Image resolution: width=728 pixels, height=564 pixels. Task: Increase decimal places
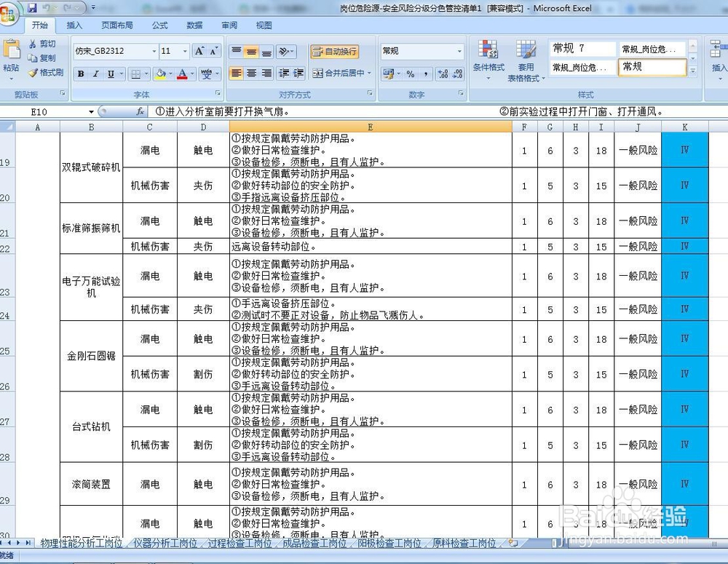(443, 74)
